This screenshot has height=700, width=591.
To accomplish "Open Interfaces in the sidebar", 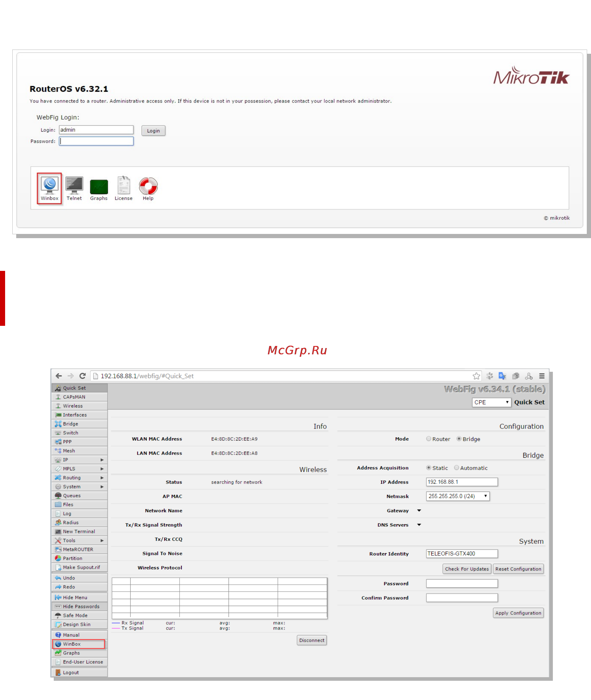I will [x=79, y=414].
